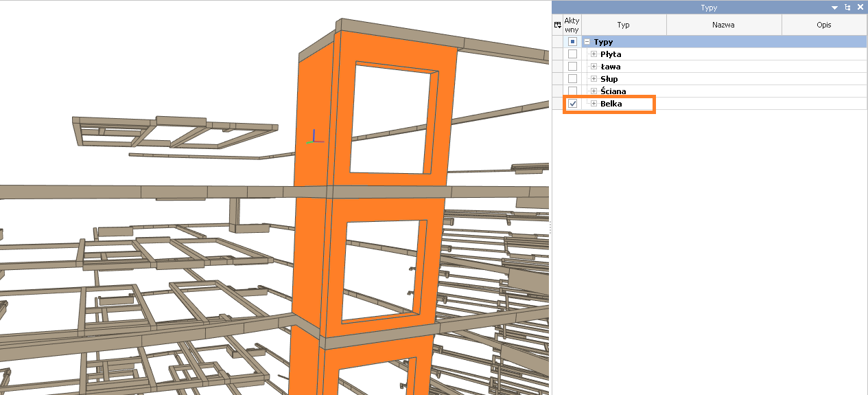Screen dimensions: 868x395
Task: Select the Słup row label
Action: click(609, 79)
